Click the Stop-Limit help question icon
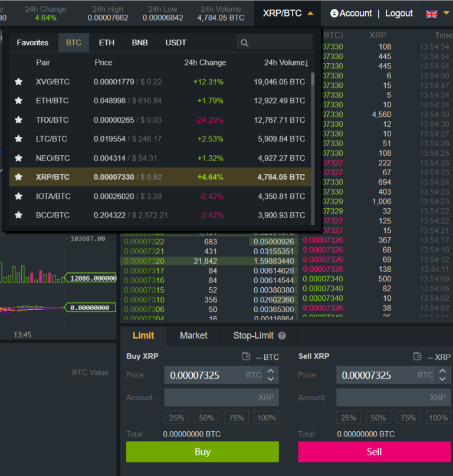Viewport: 453px width, 476px height. (282, 336)
